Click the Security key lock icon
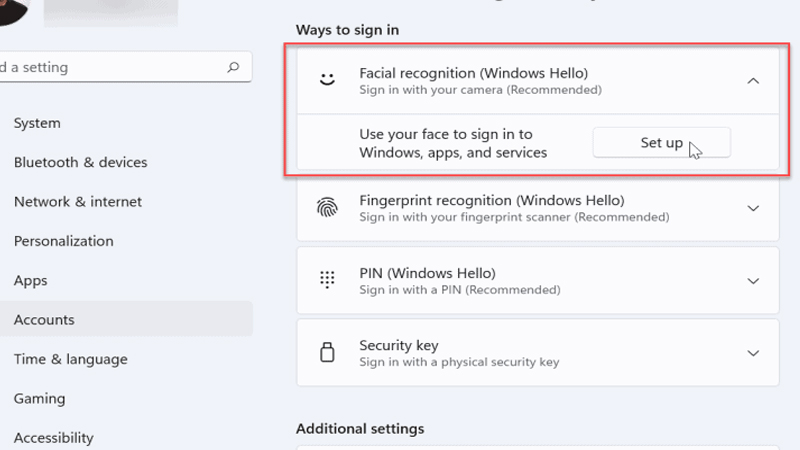 (x=327, y=353)
